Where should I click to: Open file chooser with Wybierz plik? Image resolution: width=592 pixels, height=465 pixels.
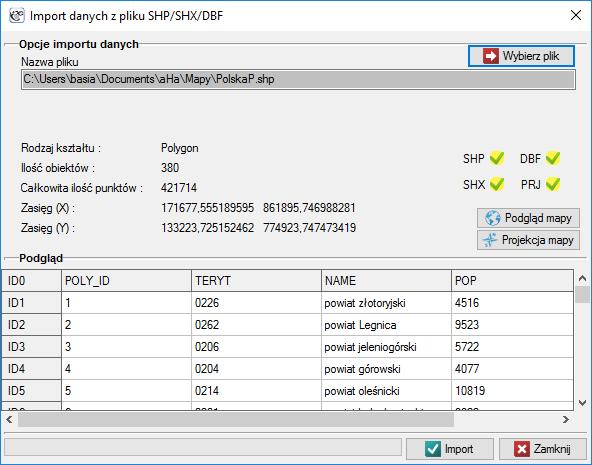521,56
